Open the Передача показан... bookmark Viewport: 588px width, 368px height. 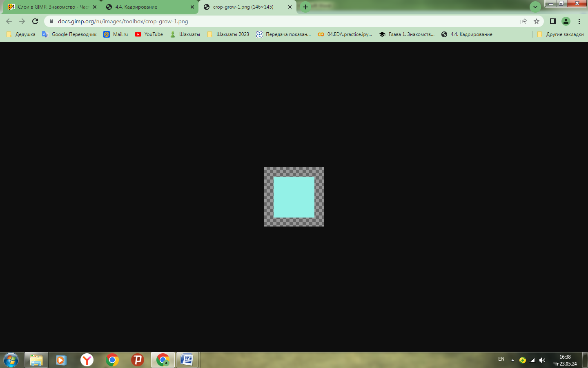pos(283,34)
